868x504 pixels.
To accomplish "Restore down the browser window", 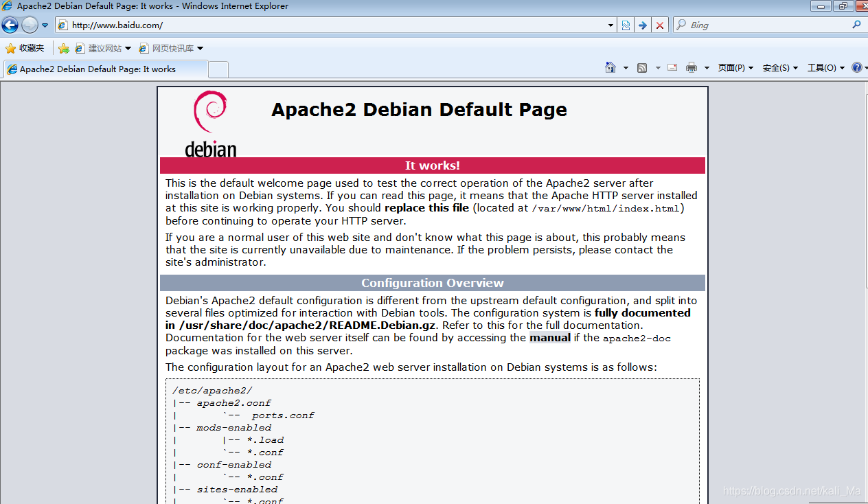I will [x=843, y=5].
